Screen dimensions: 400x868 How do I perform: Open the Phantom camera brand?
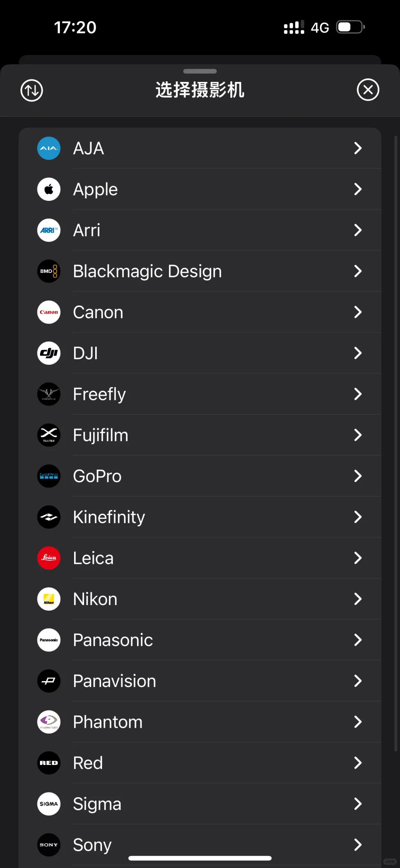tap(108, 722)
